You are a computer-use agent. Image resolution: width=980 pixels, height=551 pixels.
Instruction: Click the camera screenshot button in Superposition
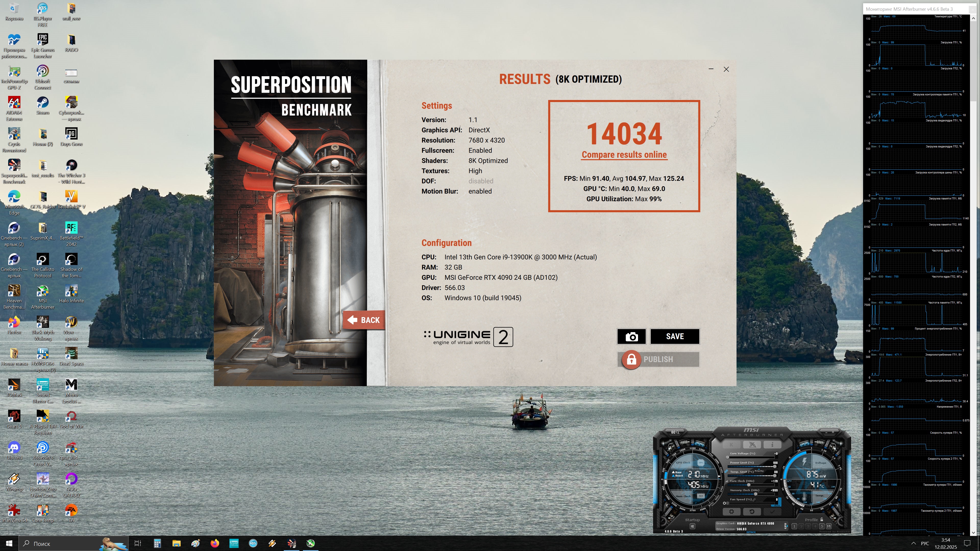(631, 336)
